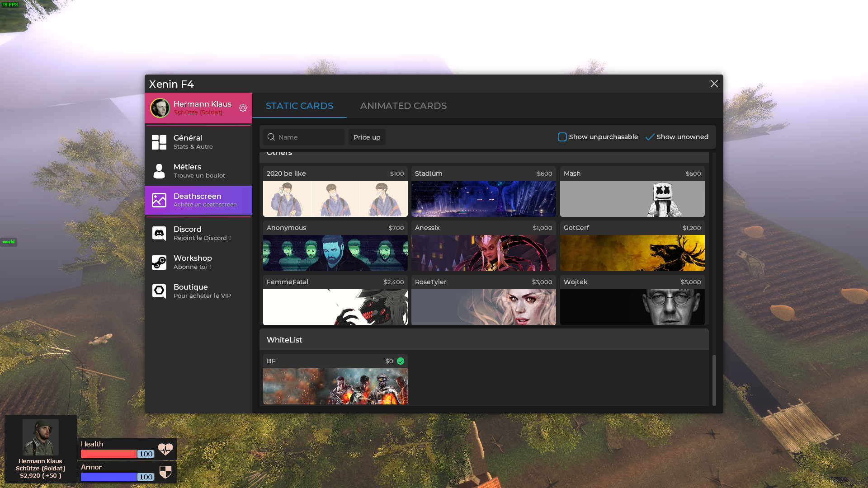Screen dimensions: 868x488
Task: Click the Général dashboard icon
Action: tap(159, 142)
